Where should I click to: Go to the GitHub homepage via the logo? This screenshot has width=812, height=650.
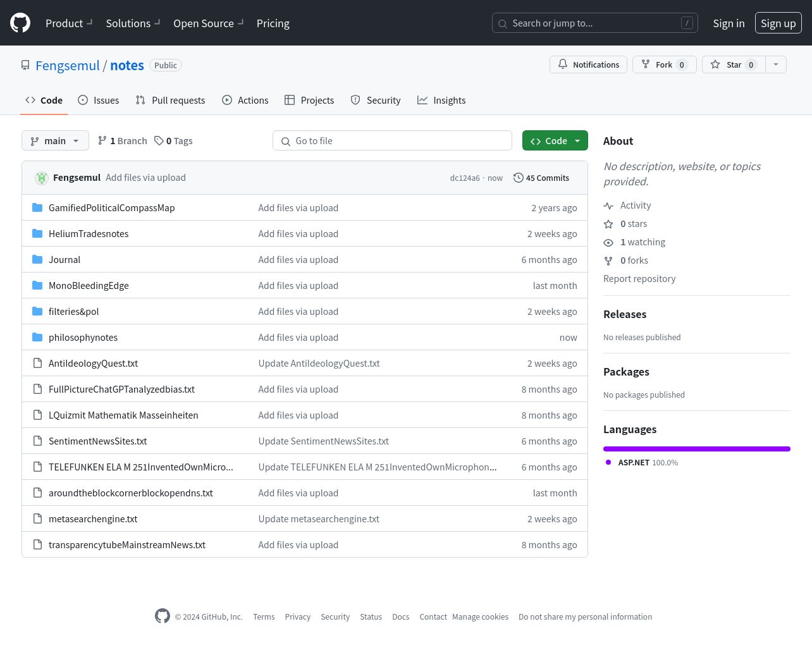coord(20,23)
